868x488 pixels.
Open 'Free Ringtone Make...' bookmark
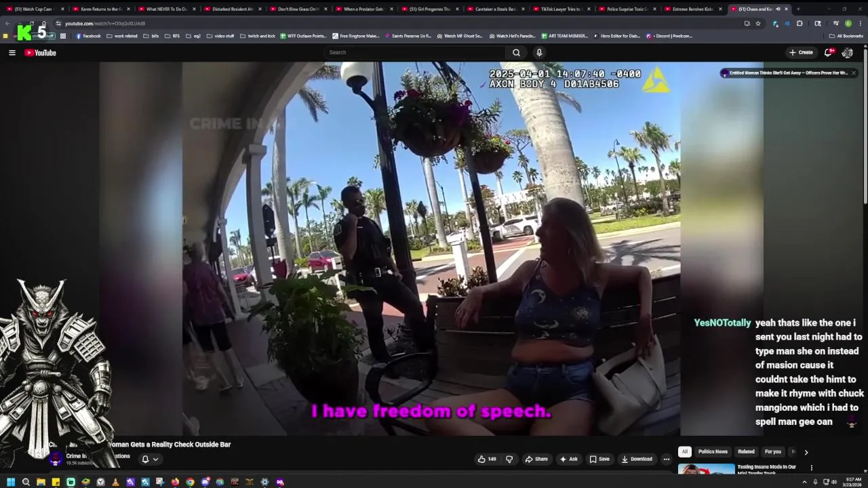pos(355,36)
